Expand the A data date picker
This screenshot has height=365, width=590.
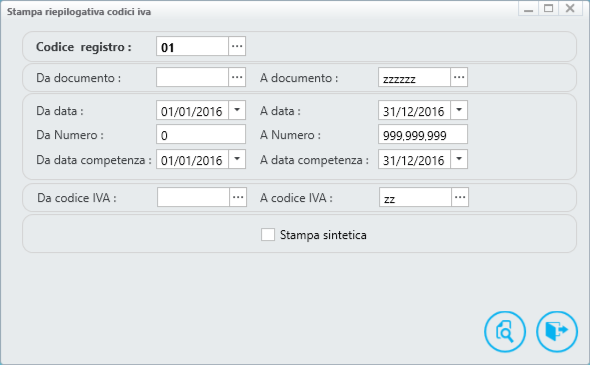[459, 110]
